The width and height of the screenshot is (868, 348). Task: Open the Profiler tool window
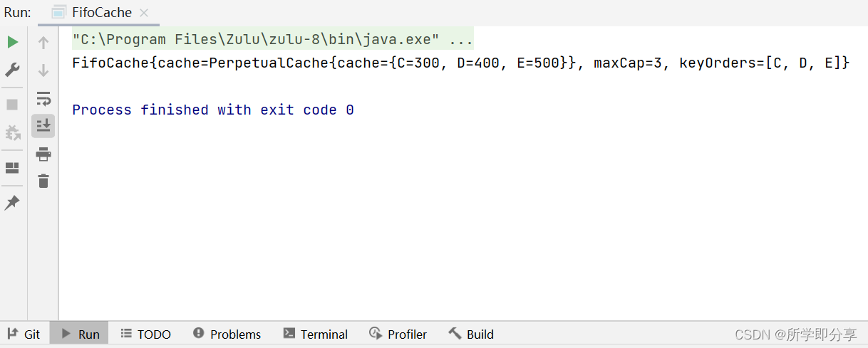pyautogui.click(x=398, y=334)
